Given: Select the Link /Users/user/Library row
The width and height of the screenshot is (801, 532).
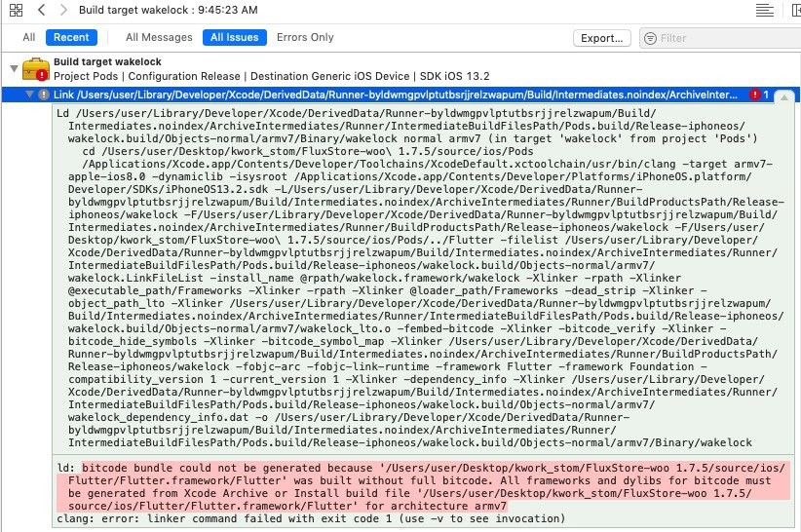Looking at the screenshot, I should click(400, 95).
